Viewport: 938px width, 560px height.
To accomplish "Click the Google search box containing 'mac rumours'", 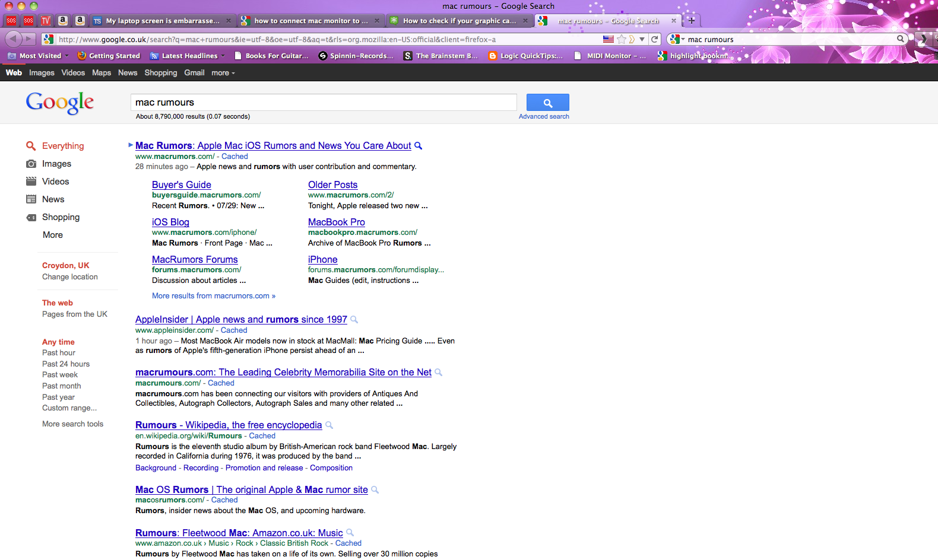I will 324,103.
